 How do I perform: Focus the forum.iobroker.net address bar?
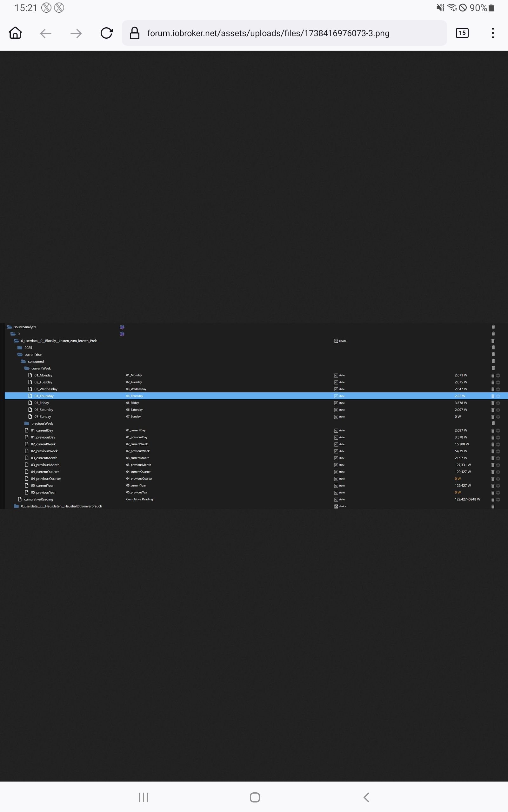coord(284,33)
